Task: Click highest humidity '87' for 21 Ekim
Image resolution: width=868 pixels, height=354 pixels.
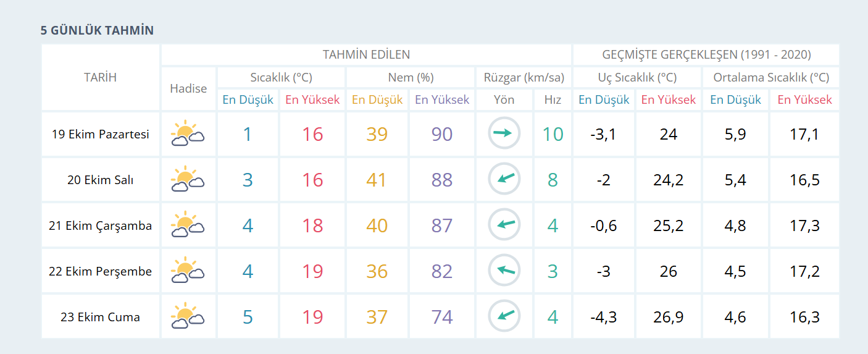Action: [442, 225]
